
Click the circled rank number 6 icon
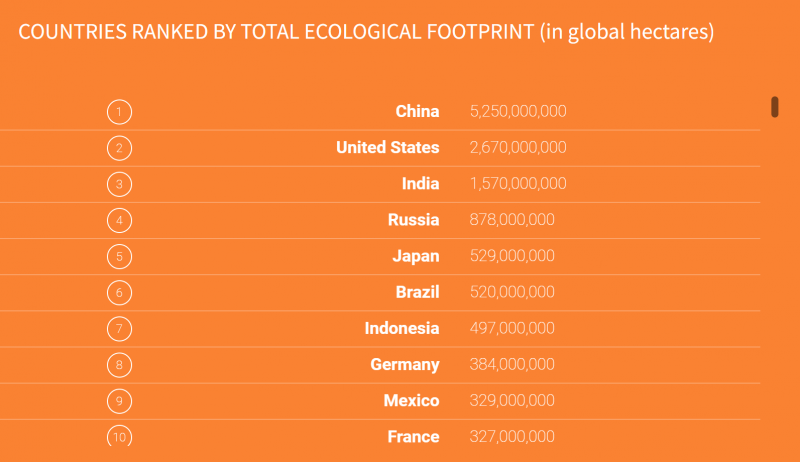coord(119,292)
